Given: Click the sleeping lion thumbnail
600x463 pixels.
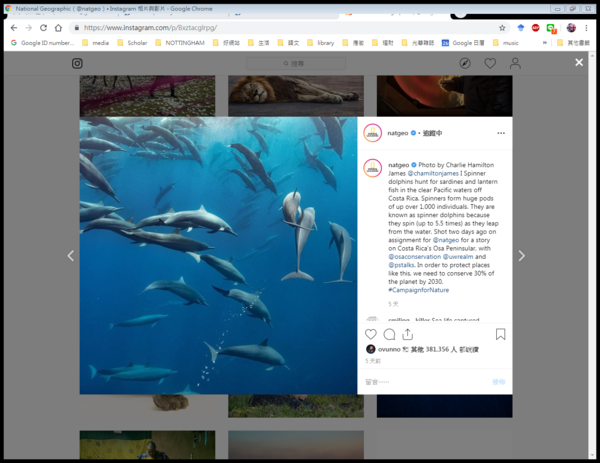Looking at the screenshot, I should pos(296,96).
